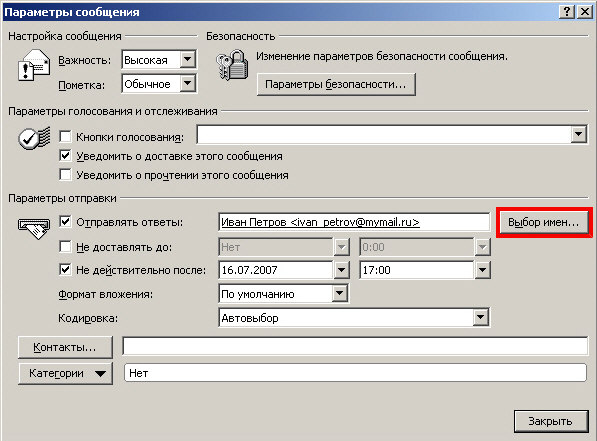Click the 'Уведомить о прочтении этого сообщения' label
Viewport: 597px width, 441px height.
coord(182,175)
